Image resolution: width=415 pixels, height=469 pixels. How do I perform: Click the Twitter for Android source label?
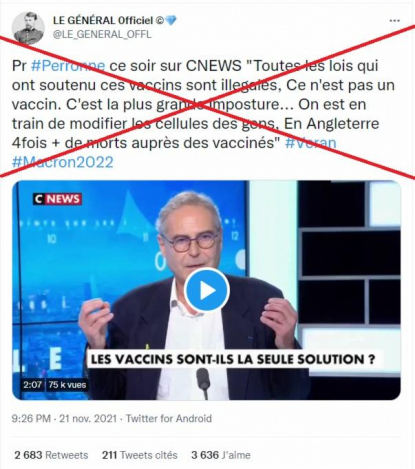(169, 418)
